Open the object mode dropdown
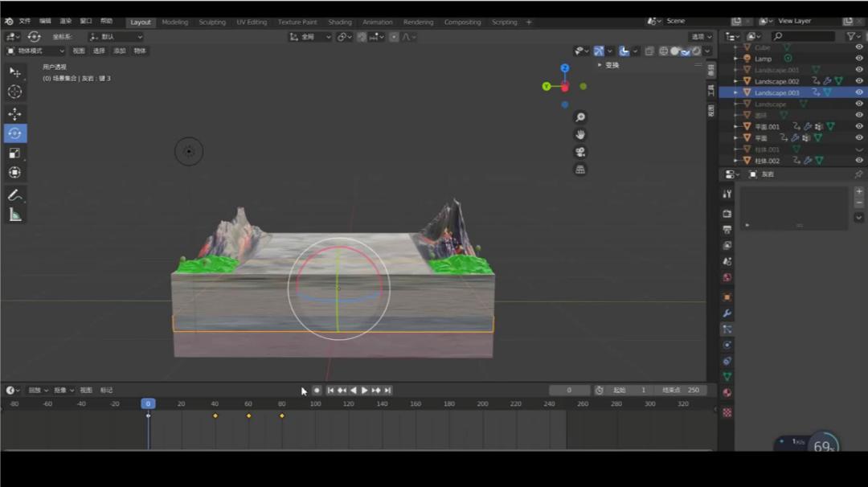The height and width of the screenshot is (487, 868). [35, 51]
